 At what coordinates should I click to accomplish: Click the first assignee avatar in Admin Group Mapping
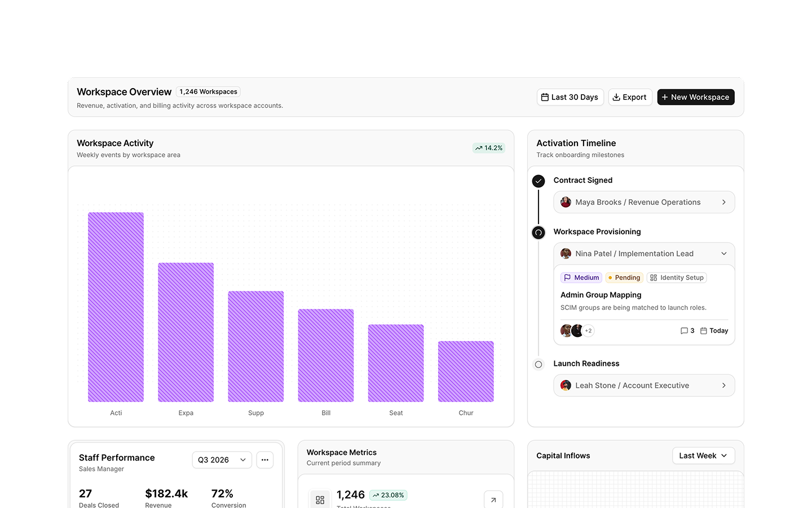click(567, 331)
